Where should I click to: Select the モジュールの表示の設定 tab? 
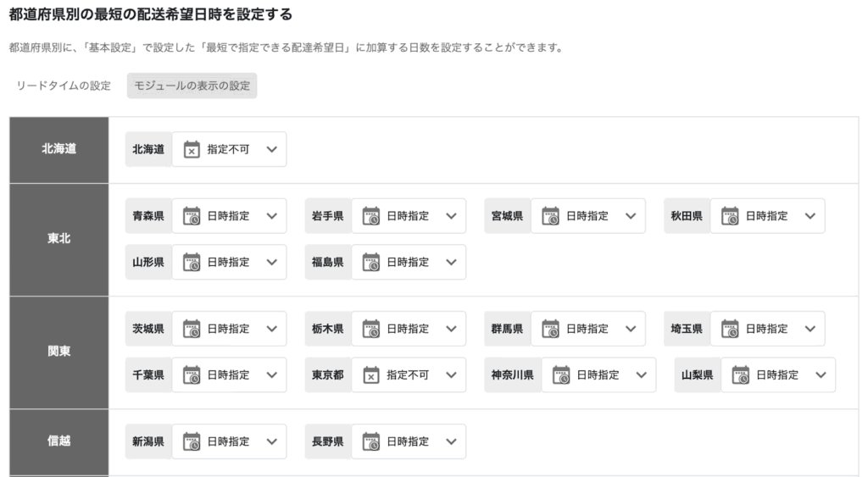(192, 86)
